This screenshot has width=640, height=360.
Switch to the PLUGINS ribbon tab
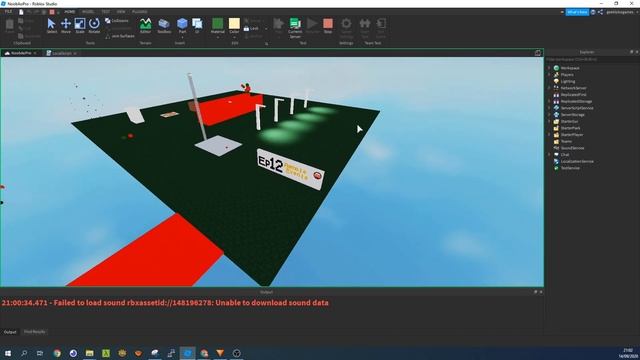click(x=140, y=12)
